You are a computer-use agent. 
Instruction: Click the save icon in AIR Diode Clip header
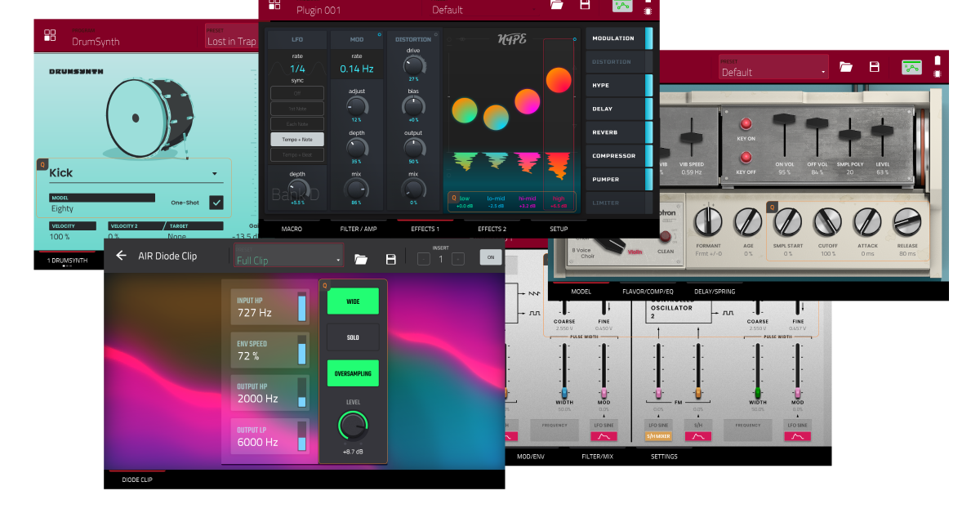point(390,259)
